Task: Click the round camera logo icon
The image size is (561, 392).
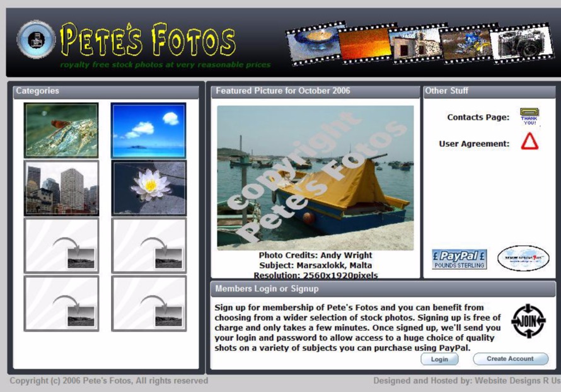Action: click(x=36, y=40)
